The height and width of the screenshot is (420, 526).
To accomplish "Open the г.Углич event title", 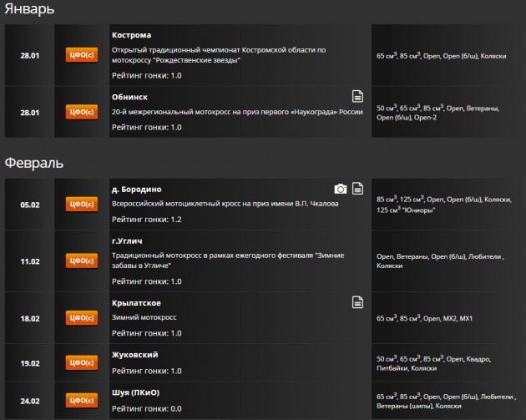I will (x=129, y=240).
